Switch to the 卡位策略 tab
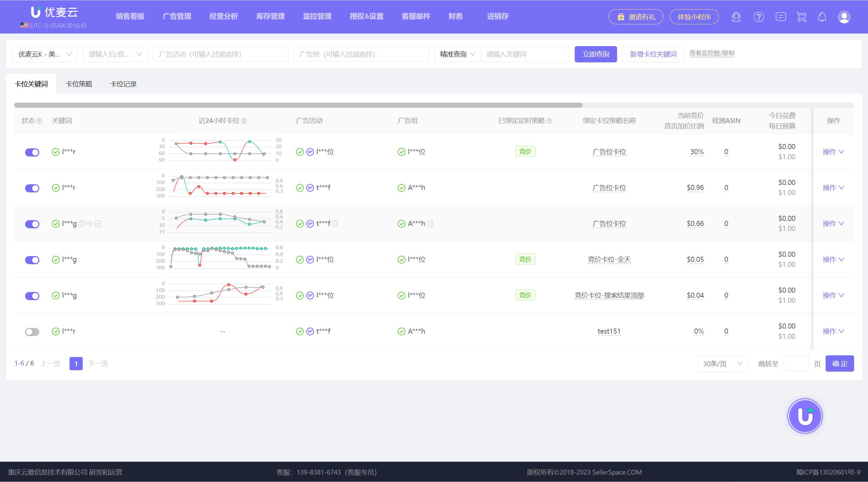This screenshot has width=868, height=482. pos(79,84)
